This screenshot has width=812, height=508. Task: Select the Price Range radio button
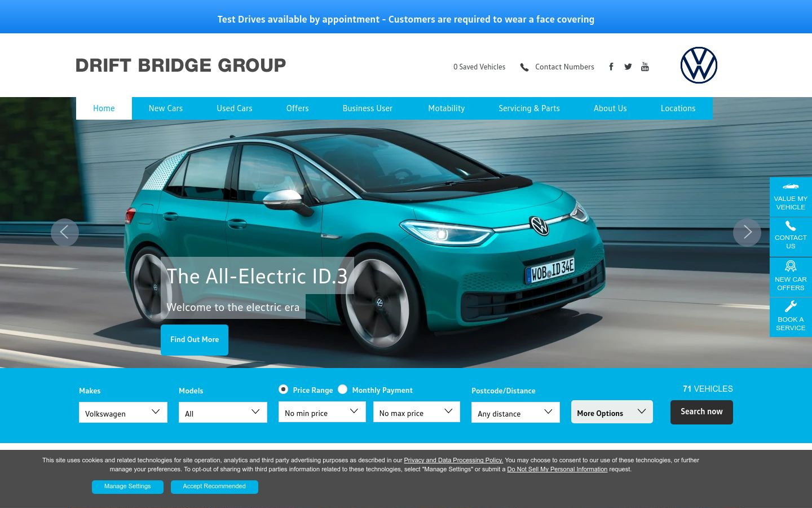[x=284, y=389]
